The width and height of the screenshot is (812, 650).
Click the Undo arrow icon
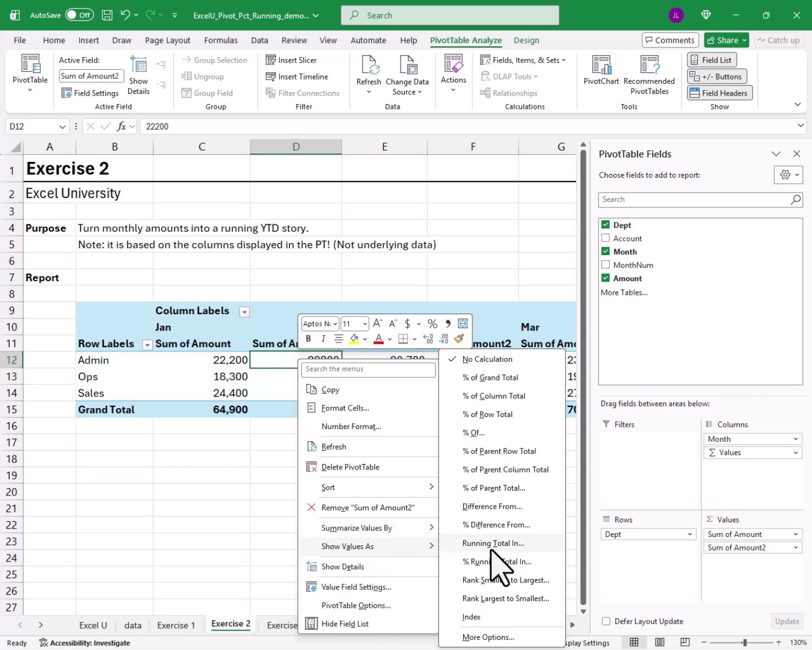point(125,15)
